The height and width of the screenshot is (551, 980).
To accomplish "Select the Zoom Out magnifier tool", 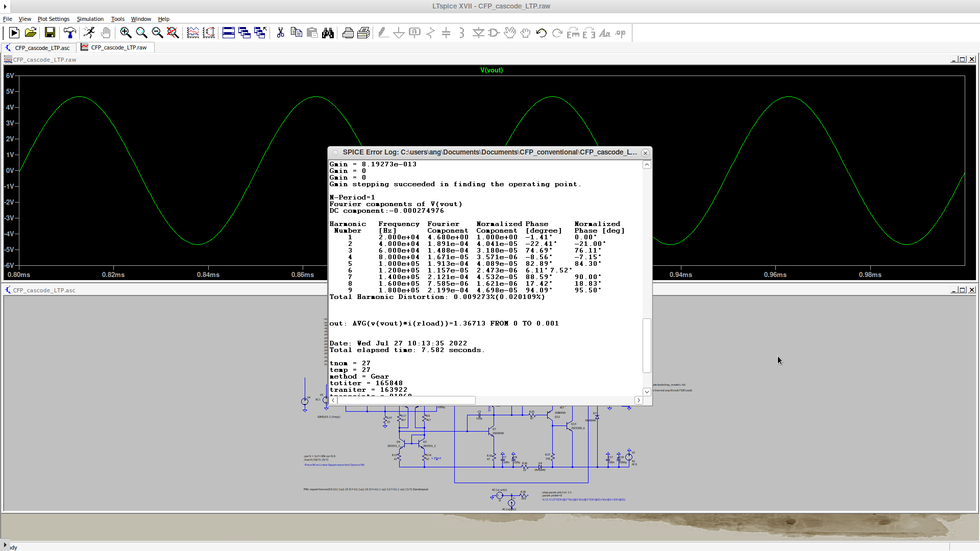I will 157,33.
